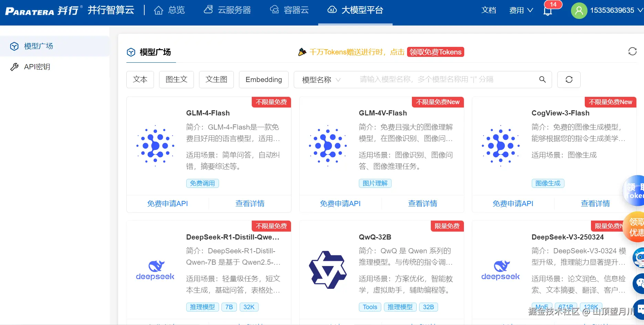The image size is (644, 325).
Task: Click the 不限量免费 badge on GLM-4-Flash
Action: 271,102
